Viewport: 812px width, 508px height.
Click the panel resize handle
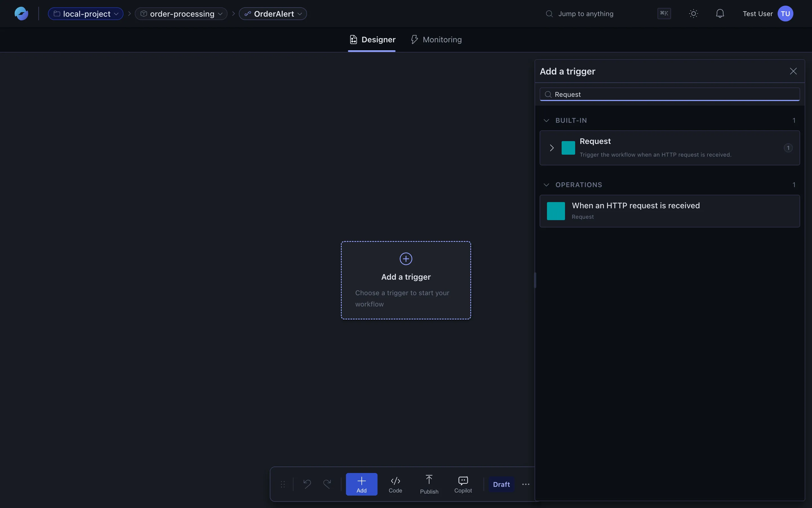coord(535,280)
